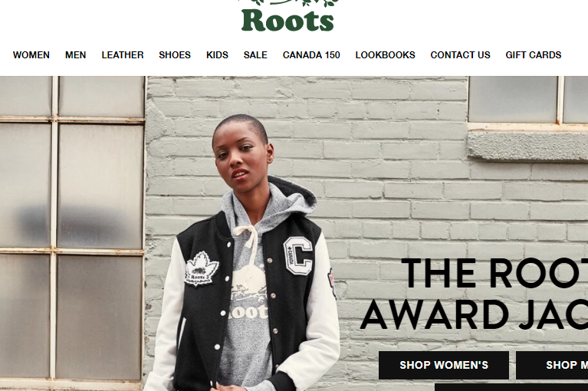Browse the LOOKBOOKS page
This screenshot has width=588, height=391.
(385, 55)
